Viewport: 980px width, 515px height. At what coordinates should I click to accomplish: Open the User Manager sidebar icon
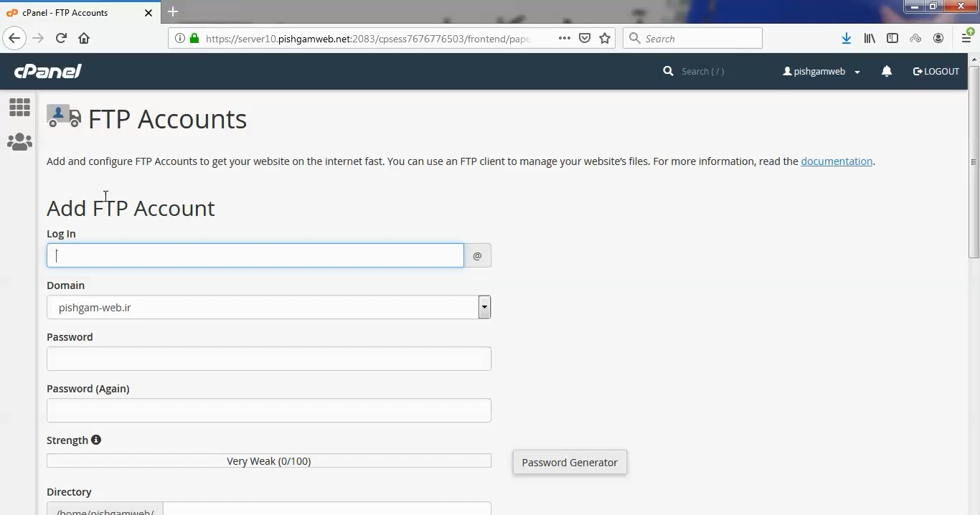click(19, 142)
